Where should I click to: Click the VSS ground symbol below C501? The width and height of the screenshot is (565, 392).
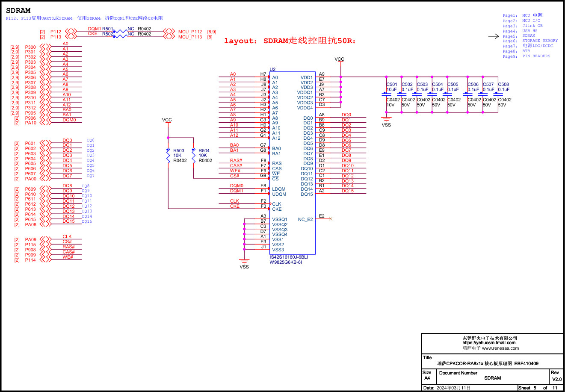point(386,122)
